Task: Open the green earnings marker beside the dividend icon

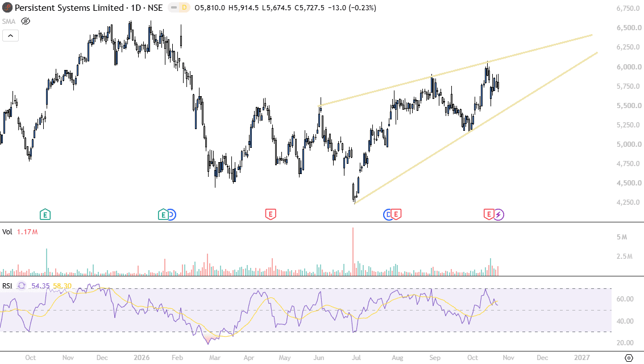Action: coord(163,214)
